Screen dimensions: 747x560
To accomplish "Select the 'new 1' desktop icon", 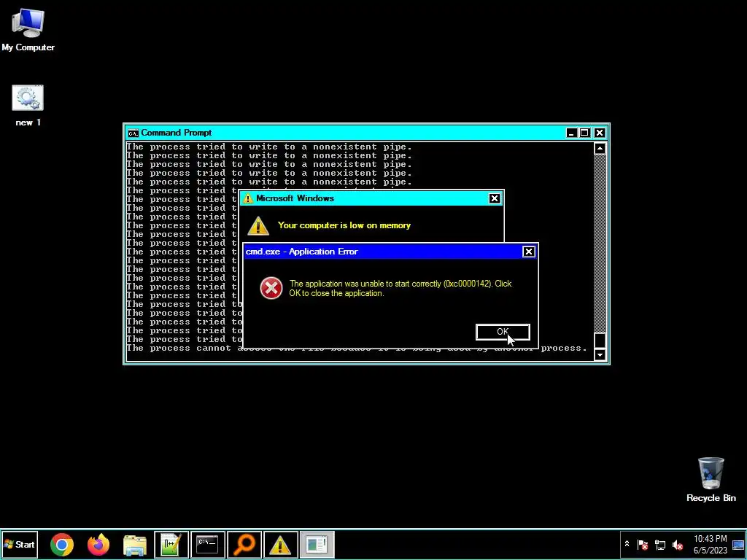I will pyautogui.click(x=28, y=106).
